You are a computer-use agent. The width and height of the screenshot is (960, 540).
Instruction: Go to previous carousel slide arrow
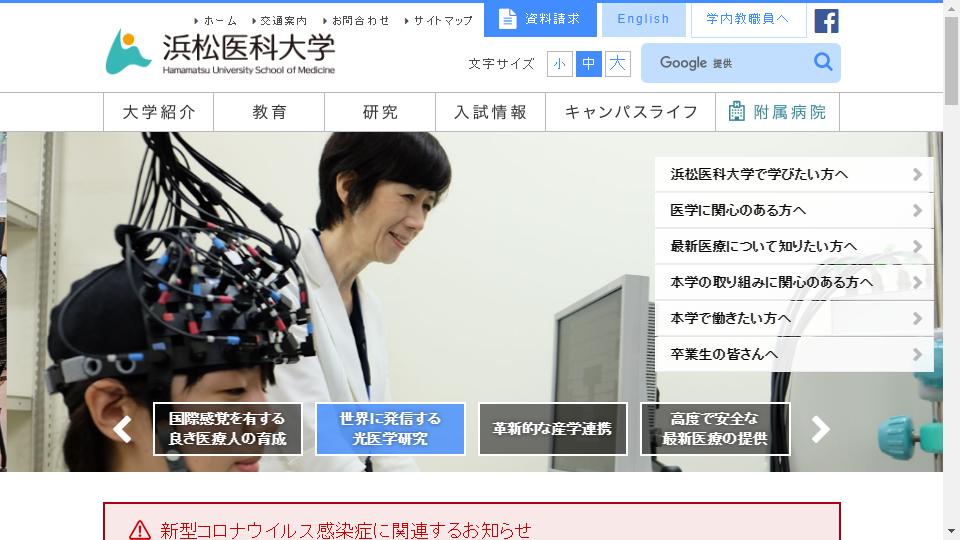[x=122, y=429]
